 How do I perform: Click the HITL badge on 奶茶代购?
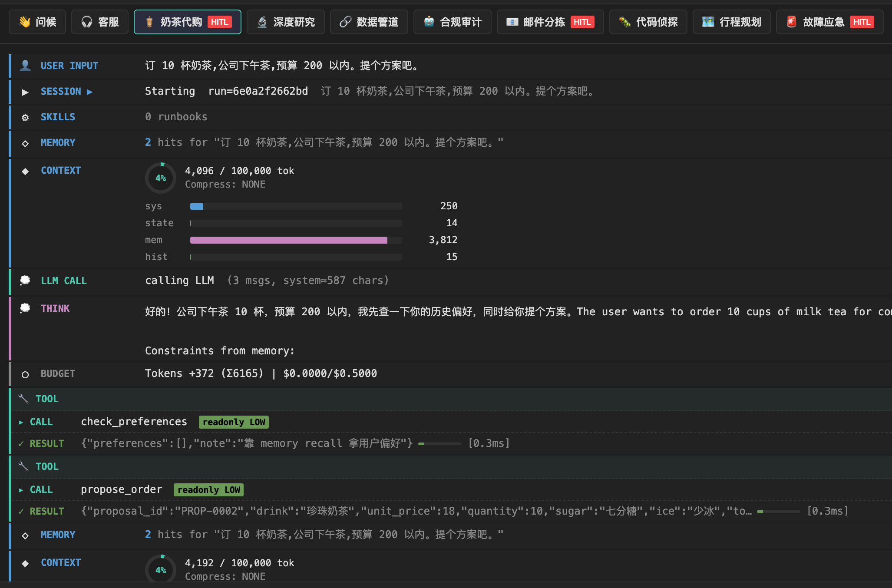(220, 22)
